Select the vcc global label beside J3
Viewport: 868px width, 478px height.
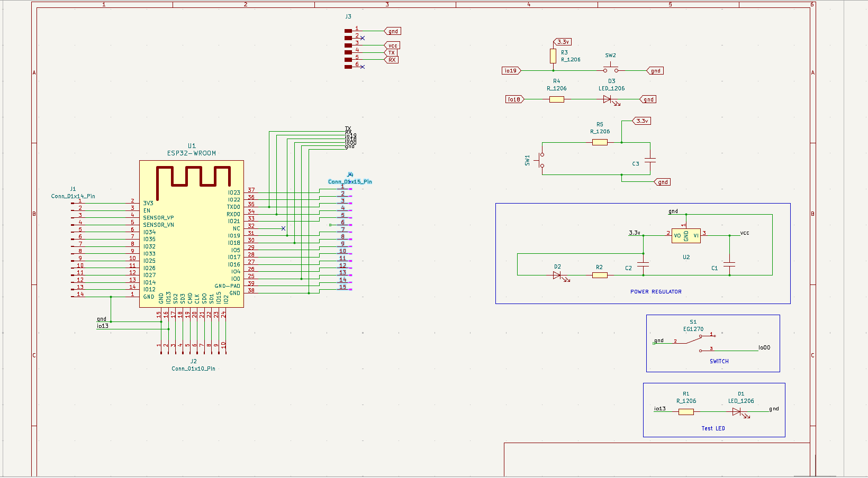pos(392,45)
